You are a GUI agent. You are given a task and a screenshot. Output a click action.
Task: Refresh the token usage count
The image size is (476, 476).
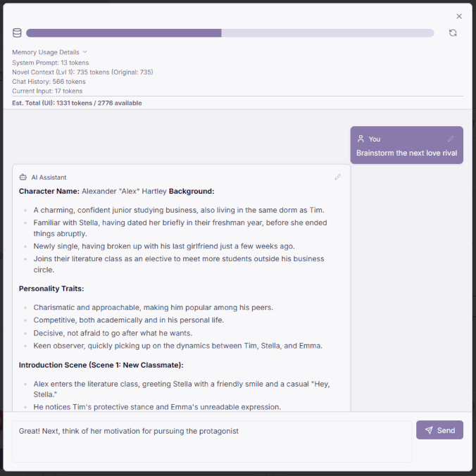[453, 33]
